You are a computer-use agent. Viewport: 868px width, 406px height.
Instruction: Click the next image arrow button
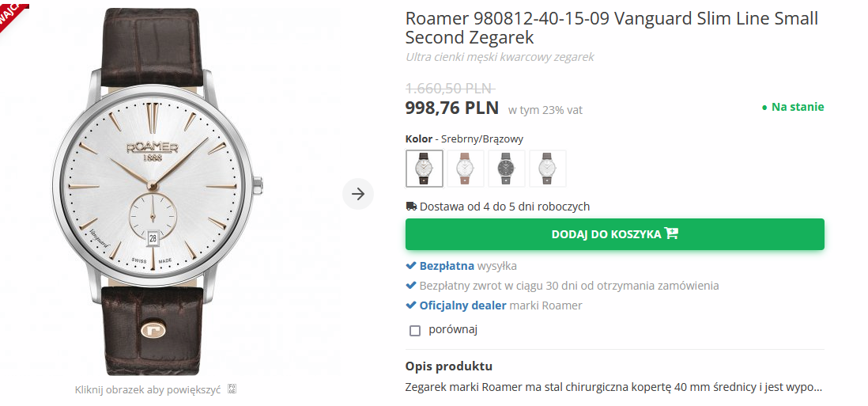(358, 194)
